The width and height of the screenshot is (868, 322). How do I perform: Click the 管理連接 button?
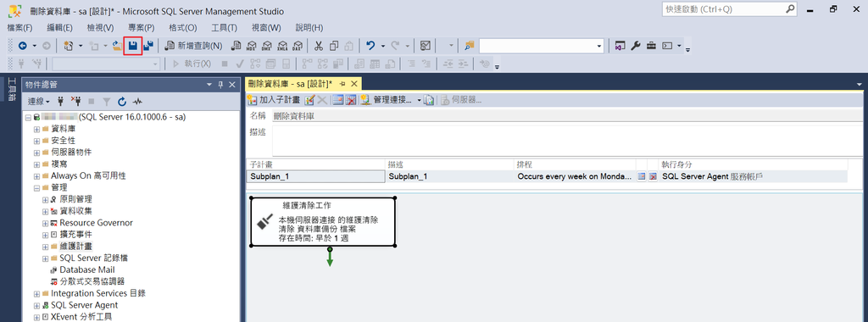tap(387, 100)
